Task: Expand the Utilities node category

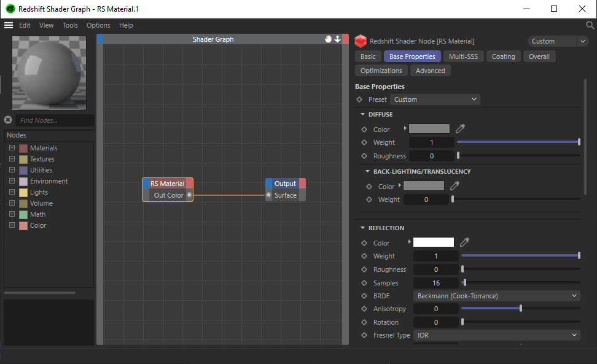Action: click(x=12, y=169)
